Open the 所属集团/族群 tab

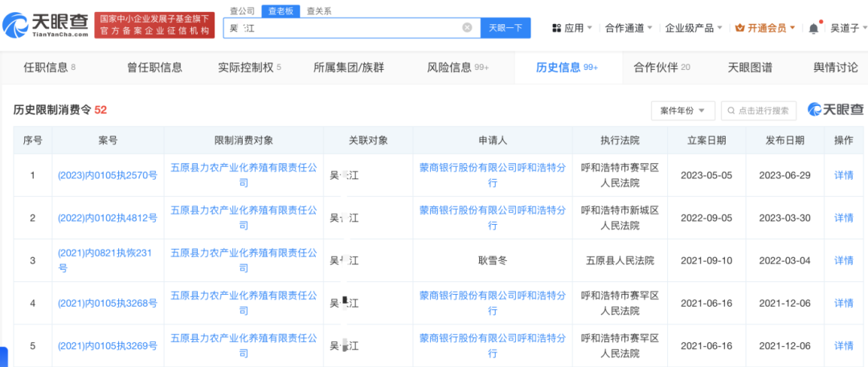(x=349, y=67)
